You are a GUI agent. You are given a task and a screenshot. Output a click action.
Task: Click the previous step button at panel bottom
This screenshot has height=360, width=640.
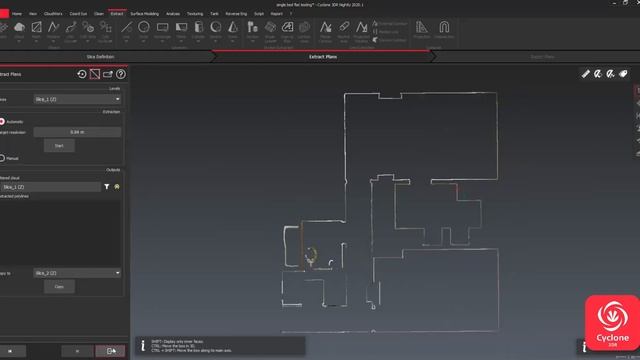[x=10, y=351]
